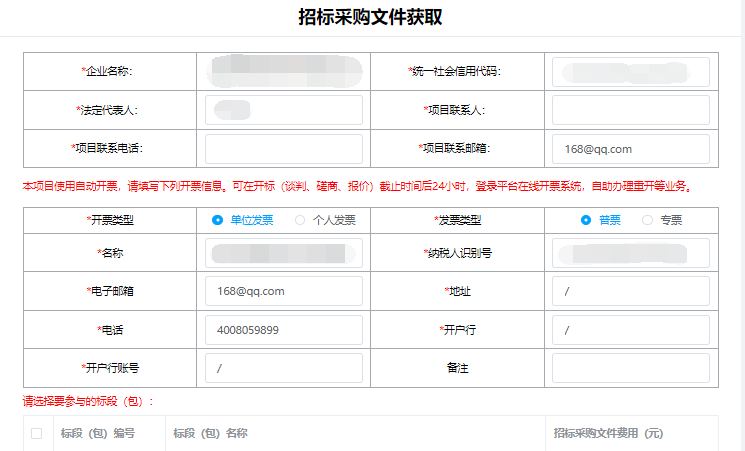Screen dimensions: 745x451
Task: Click the 纳税人识别号 input field
Action: pyautogui.click(x=630, y=253)
